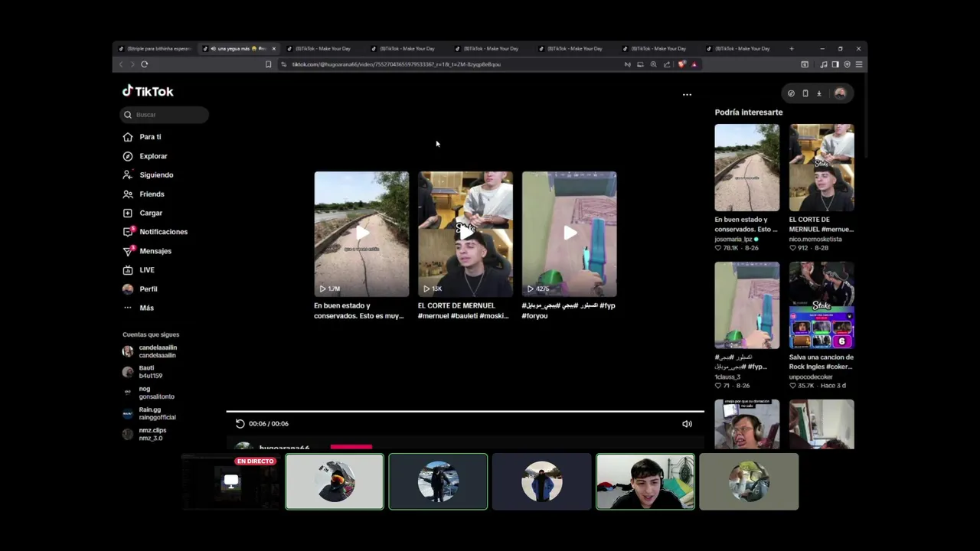Viewport: 980px width, 551px height.
Task: Open the browser hamburger menu
Action: coord(858,64)
